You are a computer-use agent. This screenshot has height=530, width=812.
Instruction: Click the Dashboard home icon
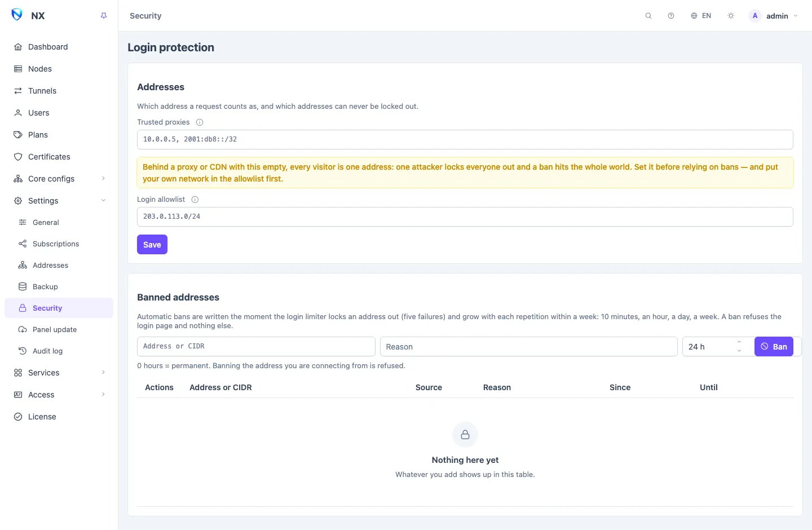point(18,47)
